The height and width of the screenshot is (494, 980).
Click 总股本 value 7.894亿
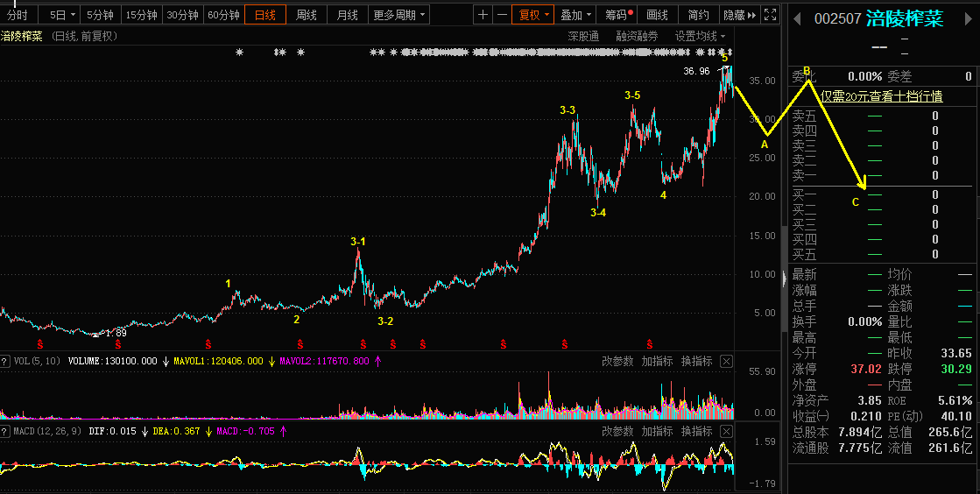pos(860,432)
